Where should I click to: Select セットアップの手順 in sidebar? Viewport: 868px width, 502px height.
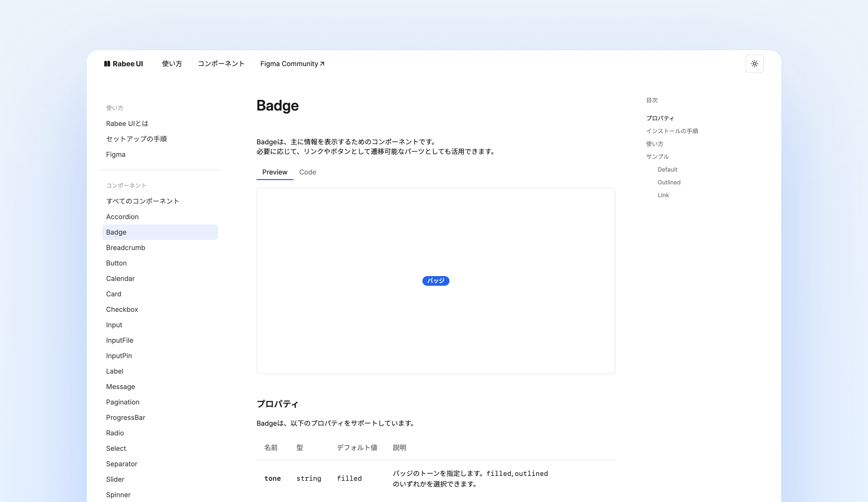(136, 139)
